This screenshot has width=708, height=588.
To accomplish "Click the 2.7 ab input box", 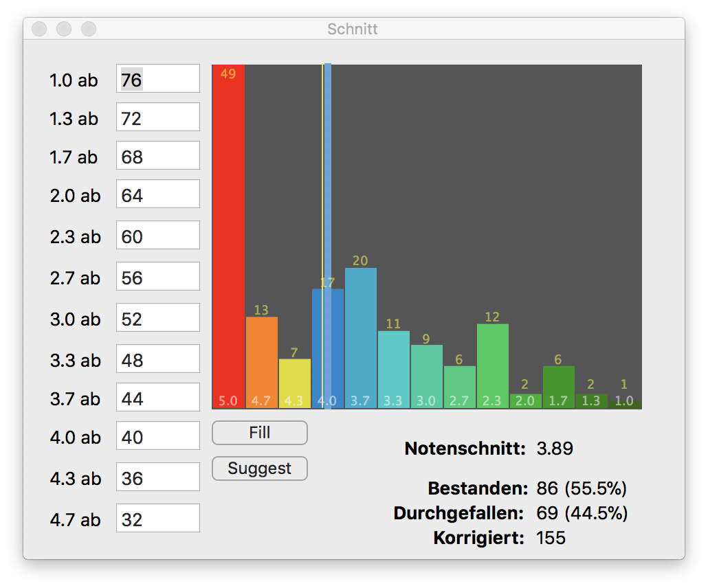I will click(x=158, y=276).
